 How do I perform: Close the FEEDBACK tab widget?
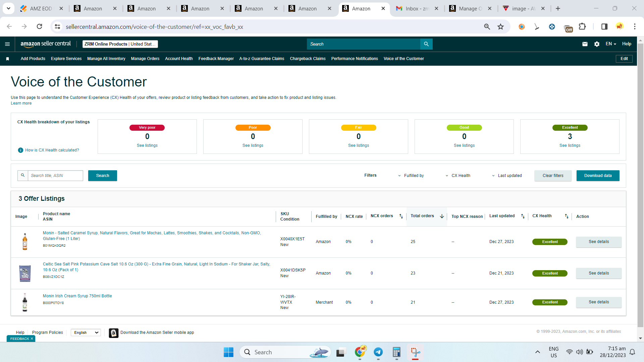[x=32, y=339]
